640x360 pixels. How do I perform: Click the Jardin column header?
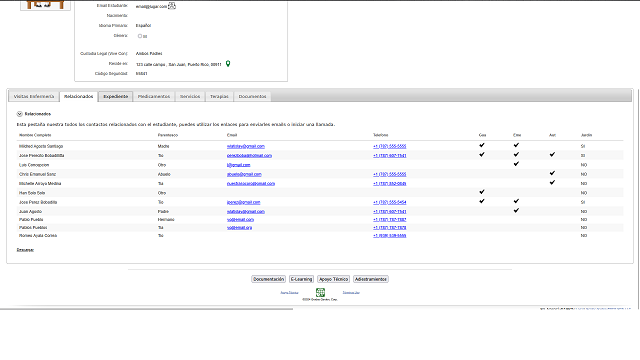pos(586,135)
